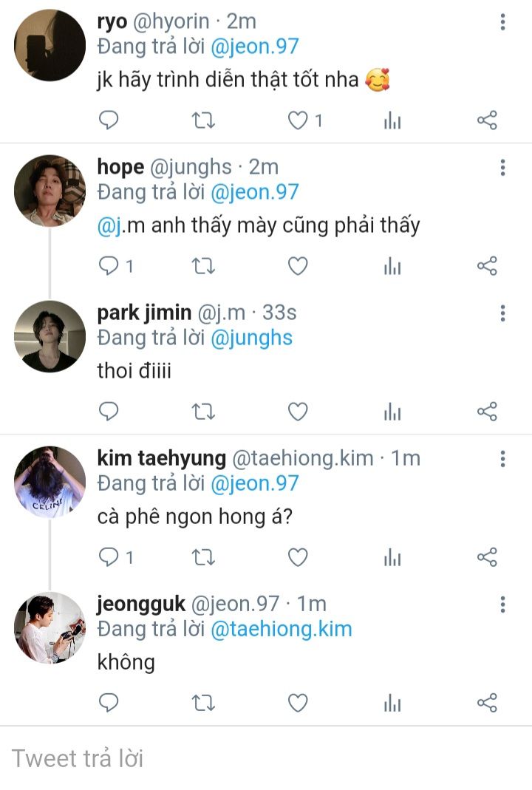Share jeongguk's reply "không"
The width and height of the screenshot is (532, 790).
pyautogui.click(x=487, y=703)
